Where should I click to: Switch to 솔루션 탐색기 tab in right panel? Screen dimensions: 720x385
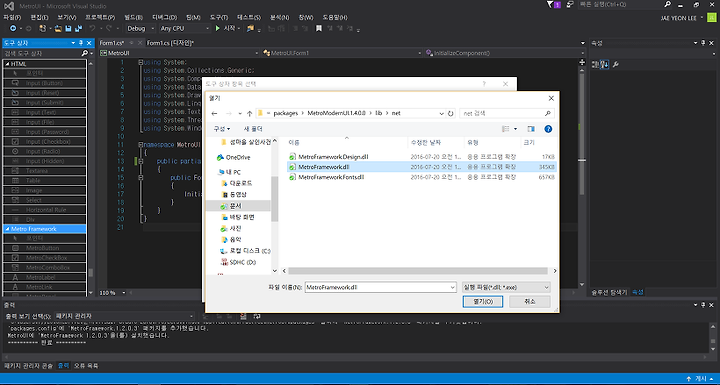(609, 292)
